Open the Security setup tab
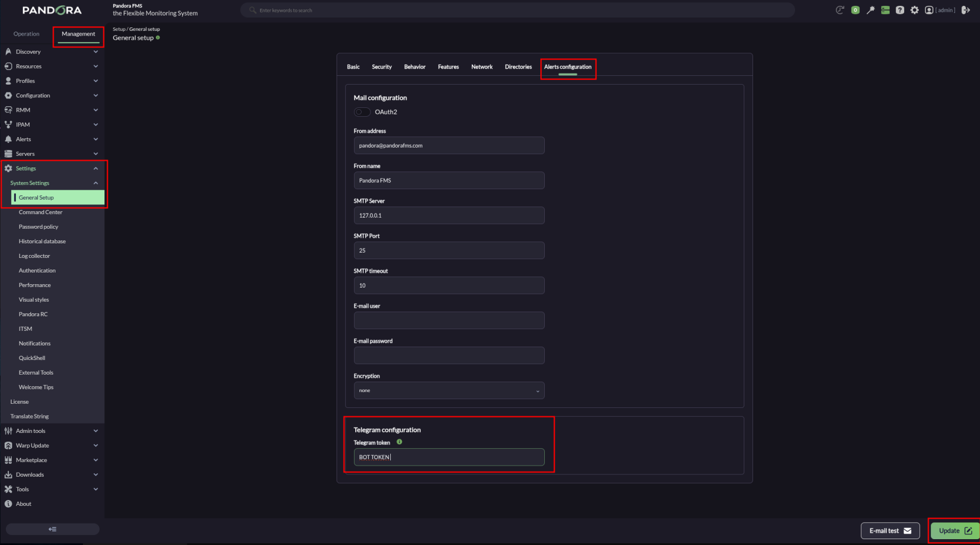Image resolution: width=980 pixels, height=545 pixels. (x=382, y=67)
